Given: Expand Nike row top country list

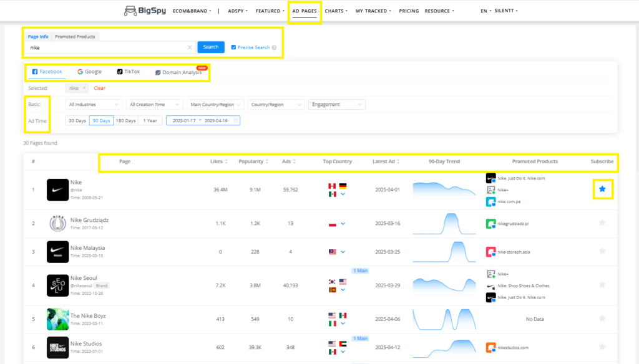Looking at the screenshot, I should pyautogui.click(x=343, y=194).
